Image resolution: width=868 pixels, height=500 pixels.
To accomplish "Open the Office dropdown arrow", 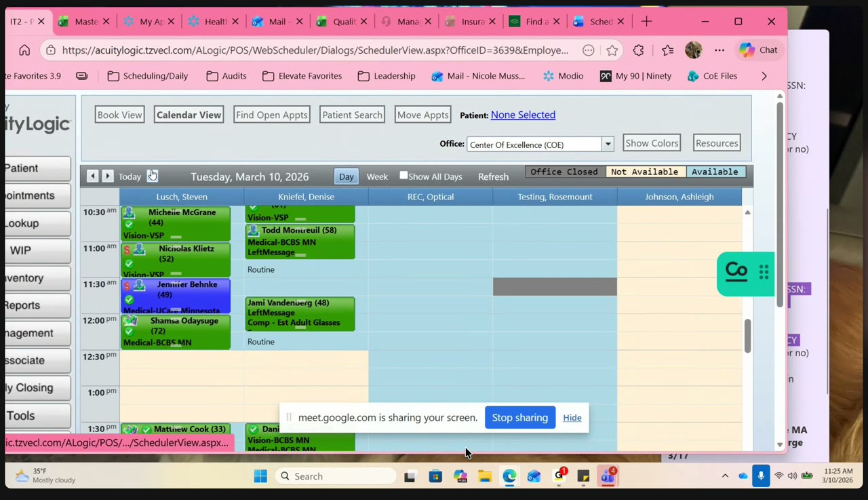I will [608, 145].
